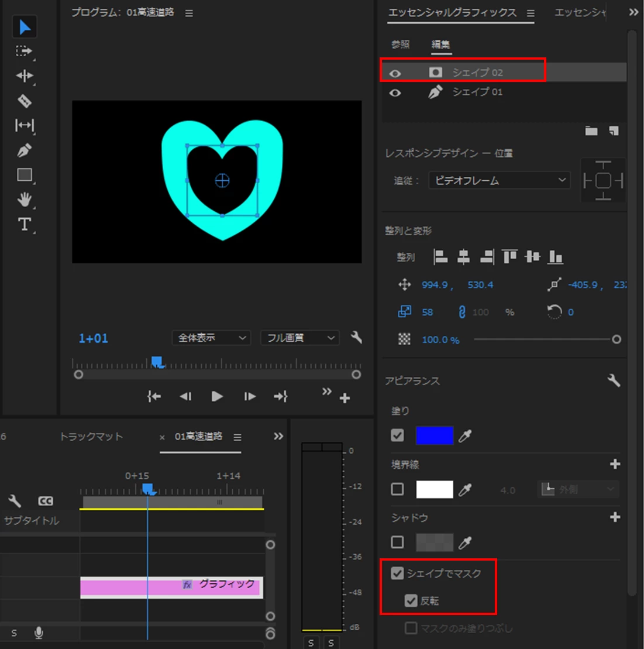Align horizontal center icon
644x649 pixels.
tap(463, 257)
